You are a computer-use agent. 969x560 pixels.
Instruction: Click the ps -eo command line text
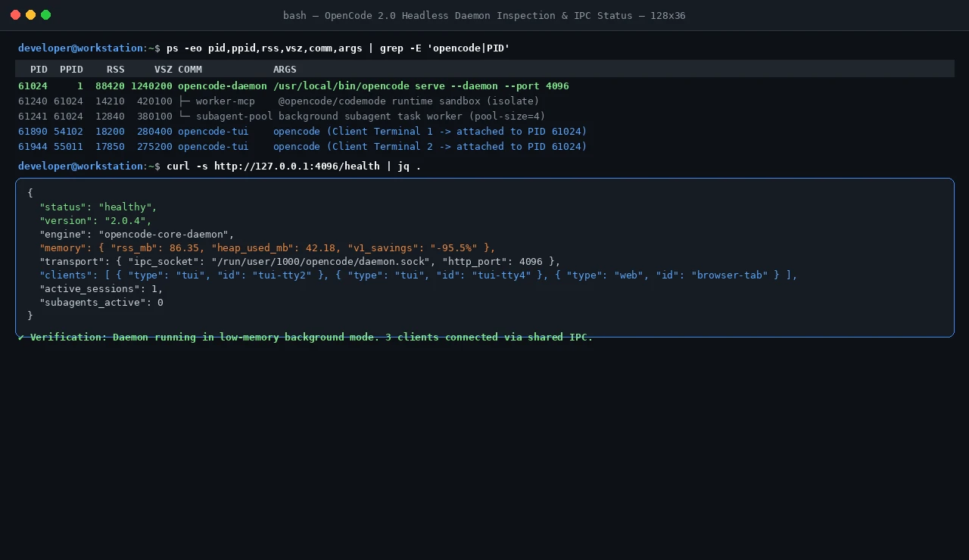338,48
